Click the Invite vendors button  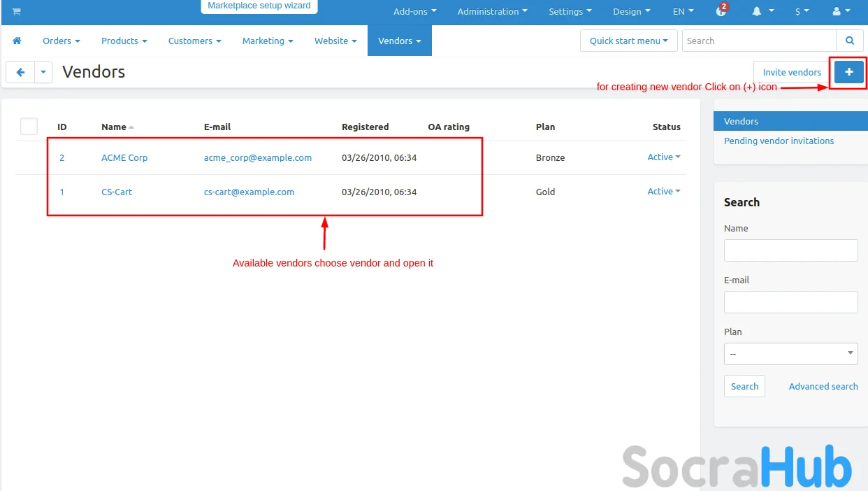pos(791,72)
